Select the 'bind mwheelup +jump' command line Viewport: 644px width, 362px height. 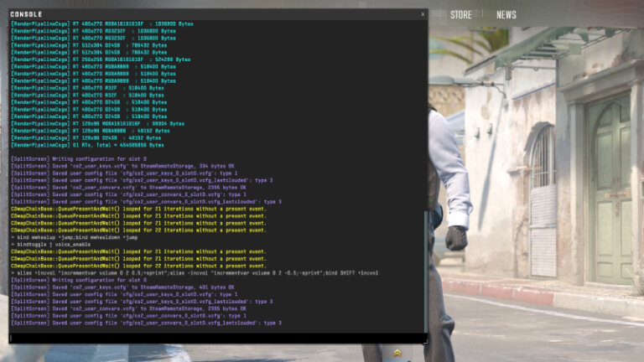coord(74,237)
